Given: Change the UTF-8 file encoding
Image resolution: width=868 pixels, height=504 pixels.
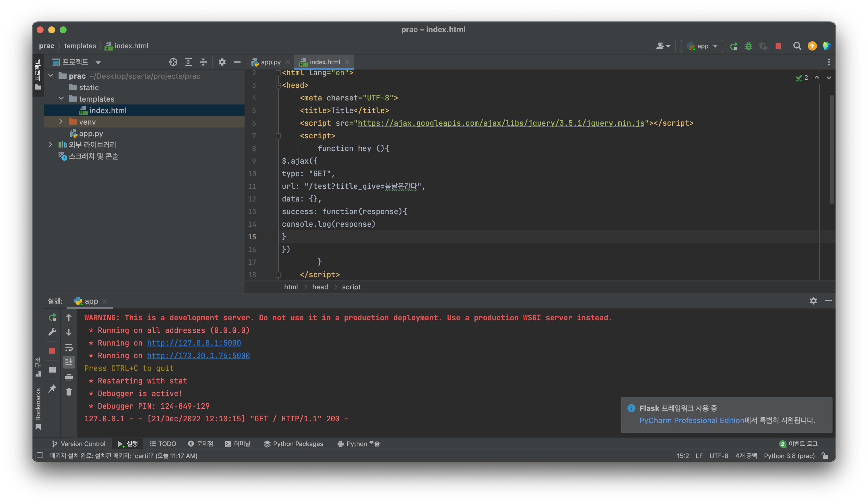Looking at the screenshot, I should (718, 456).
